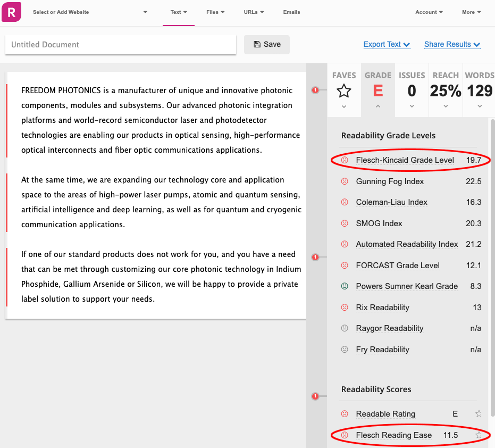Viewport: 495px width, 448px height.
Task: Click the neutral face beside Fry Readability
Action: point(345,350)
